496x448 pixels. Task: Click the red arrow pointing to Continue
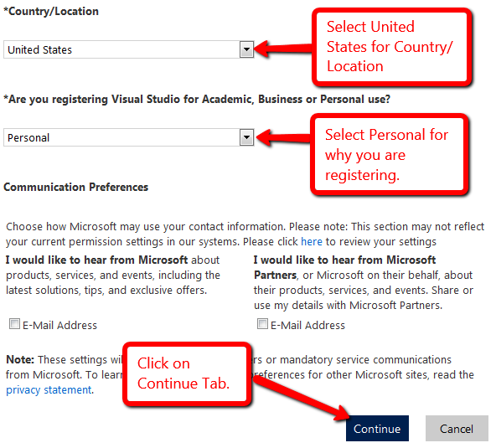[x=302, y=399]
